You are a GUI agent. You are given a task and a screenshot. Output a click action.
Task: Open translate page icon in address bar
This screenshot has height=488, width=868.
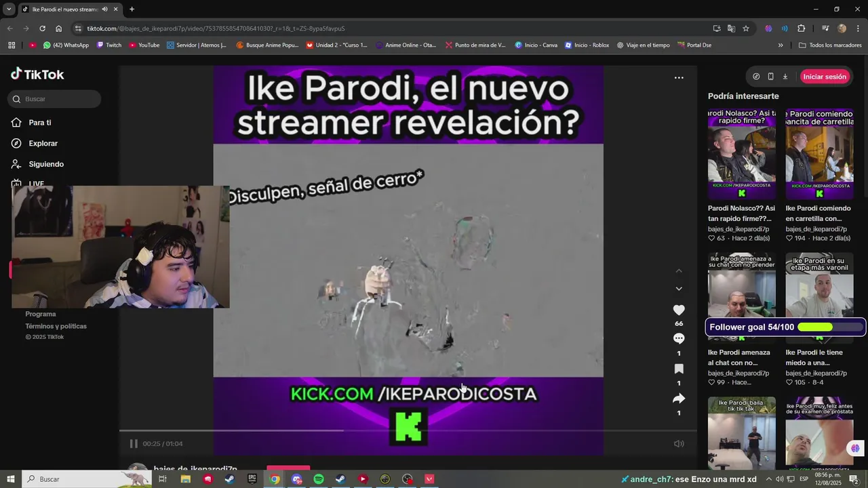[731, 28]
